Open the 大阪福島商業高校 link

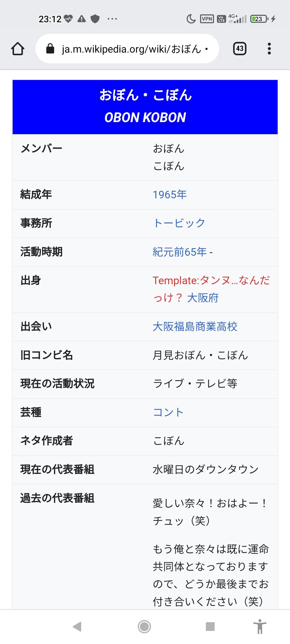pyautogui.click(x=195, y=327)
